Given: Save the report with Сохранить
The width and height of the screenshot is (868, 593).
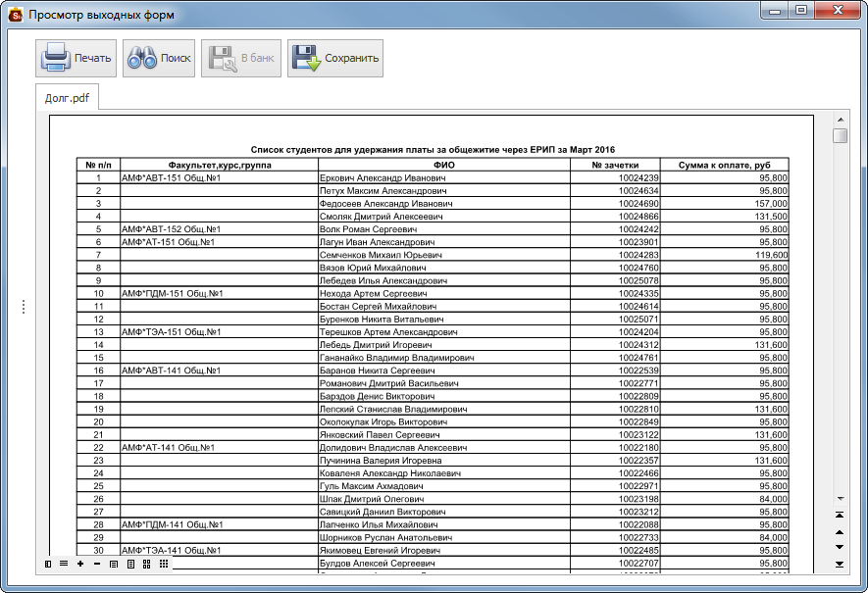Looking at the screenshot, I should coord(335,58).
